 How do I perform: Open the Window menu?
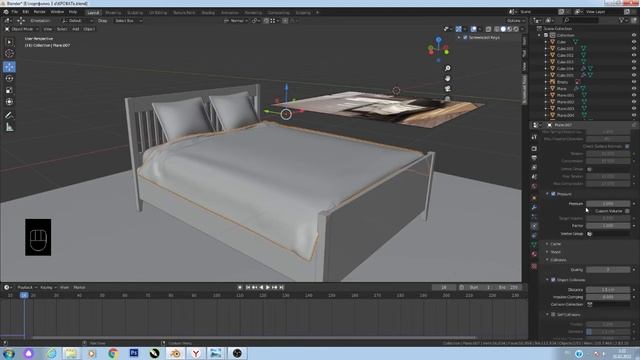coord(57,12)
